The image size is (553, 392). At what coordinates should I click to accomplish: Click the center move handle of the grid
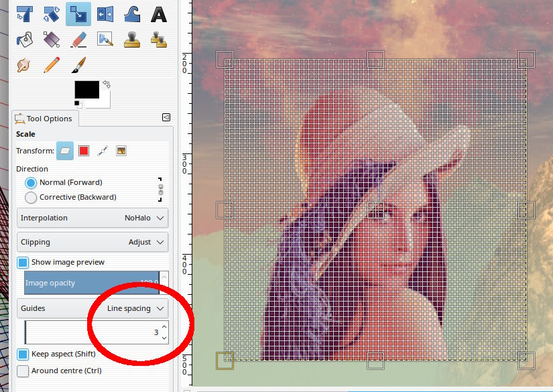tap(375, 210)
